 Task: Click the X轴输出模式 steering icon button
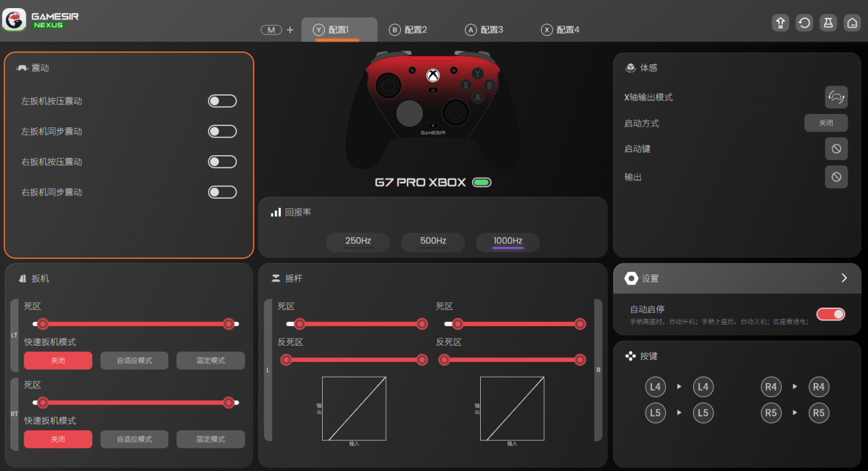point(836,97)
